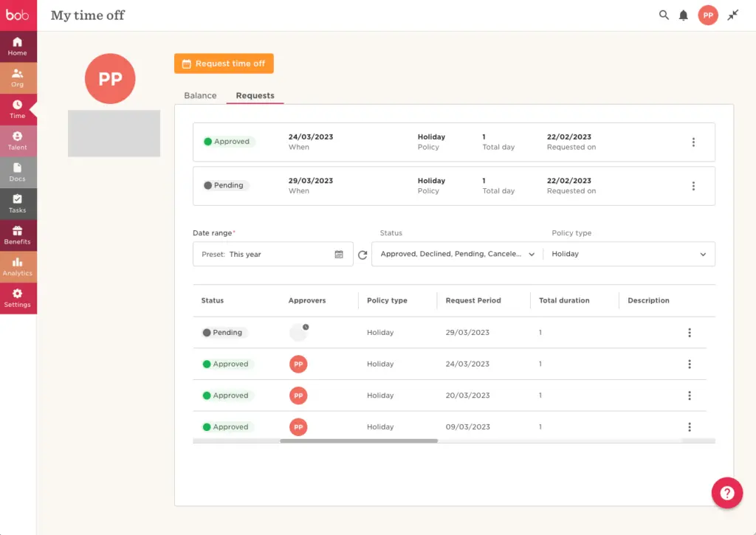Click the My time off page title

pos(88,15)
